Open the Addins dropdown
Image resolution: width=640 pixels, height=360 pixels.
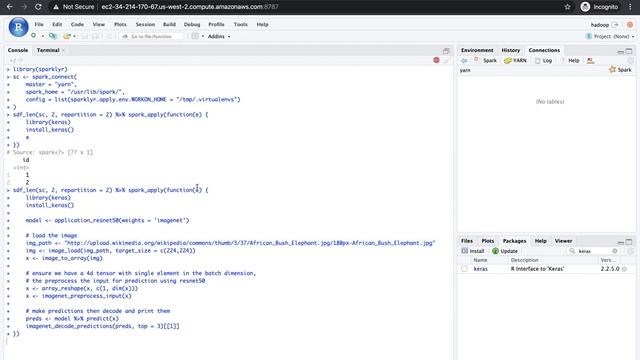click(x=219, y=36)
